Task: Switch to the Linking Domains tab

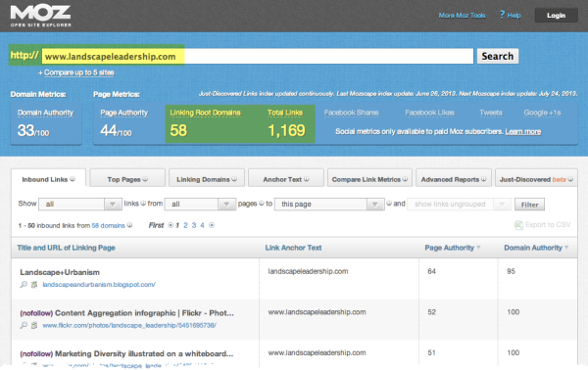Action: coord(207,179)
